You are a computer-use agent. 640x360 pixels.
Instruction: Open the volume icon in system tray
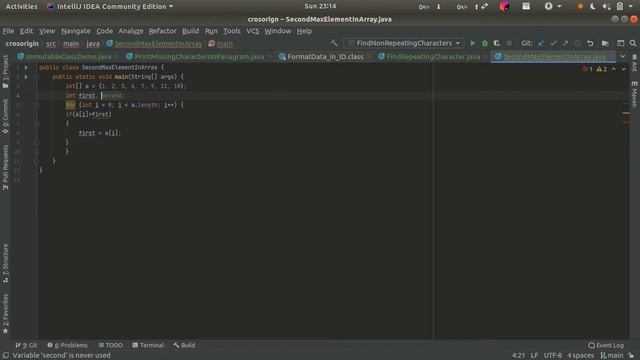coord(606,7)
